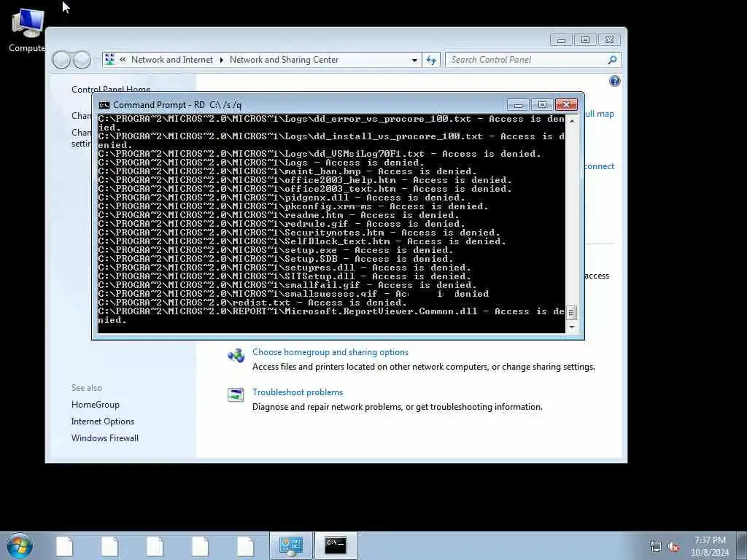Open the Windows Start orb

point(20,545)
